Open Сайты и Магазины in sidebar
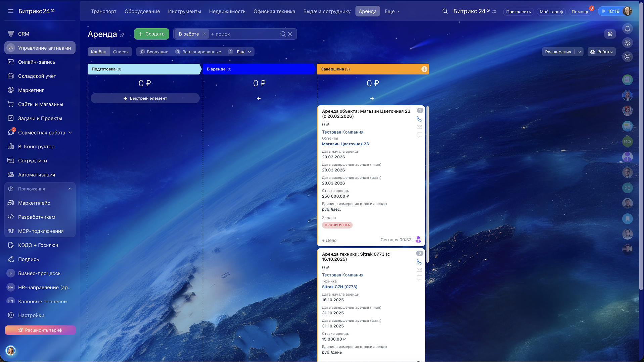The width and height of the screenshot is (644, 362). [x=40, y=104]
